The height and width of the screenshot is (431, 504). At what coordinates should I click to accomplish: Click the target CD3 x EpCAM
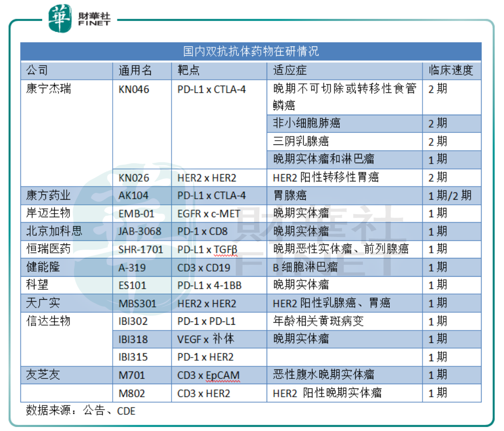(x=209, y=375)
